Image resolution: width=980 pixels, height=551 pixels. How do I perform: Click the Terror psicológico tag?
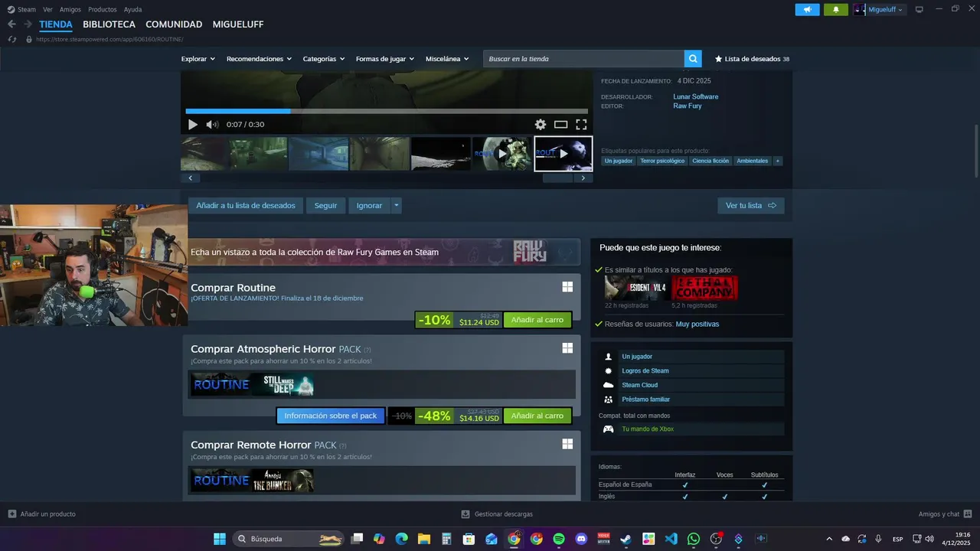(x=662, y=161)
